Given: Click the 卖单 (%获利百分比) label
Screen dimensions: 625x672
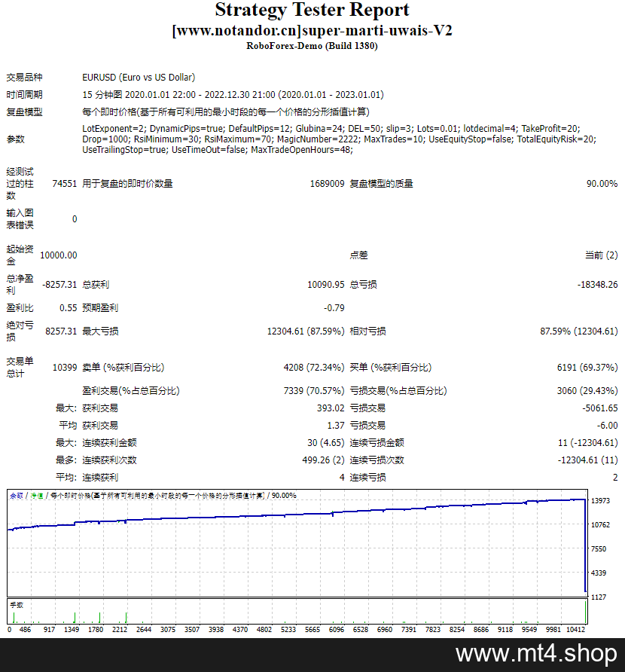Looking at the screenshot, I should pyautogui.click(x=123, y=368).
